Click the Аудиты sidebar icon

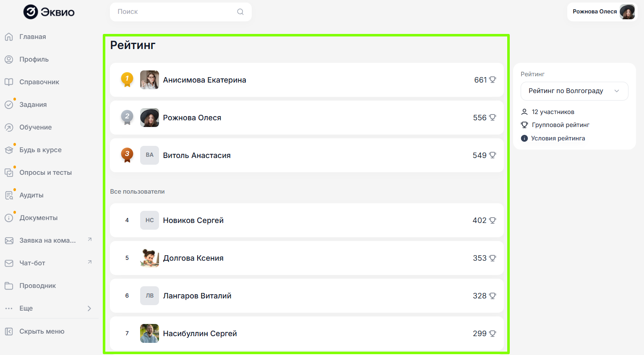pyautogui.click(x=9, y=195)
